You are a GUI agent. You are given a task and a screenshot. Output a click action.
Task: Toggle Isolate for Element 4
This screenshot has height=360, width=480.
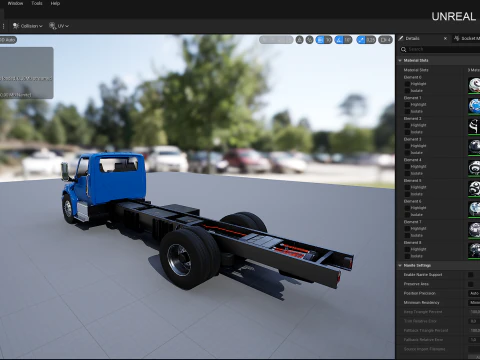pyautogui.click(x=407, y=173)
